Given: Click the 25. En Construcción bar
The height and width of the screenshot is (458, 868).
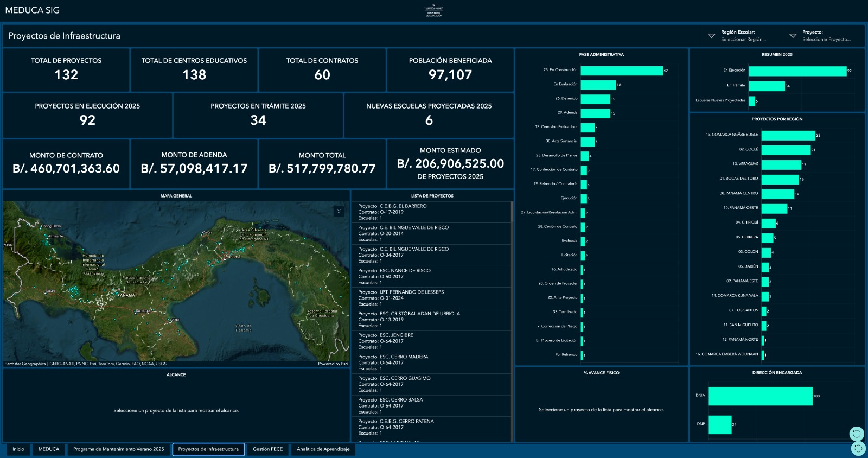Looking at the screenshot, I should (x=622, y=71).
